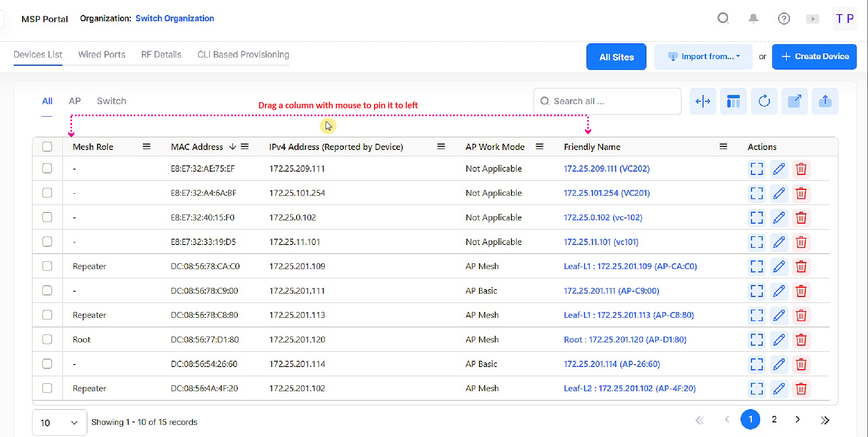Open the notifications bell icon
The image size is (868, 437).
point(753,19)
